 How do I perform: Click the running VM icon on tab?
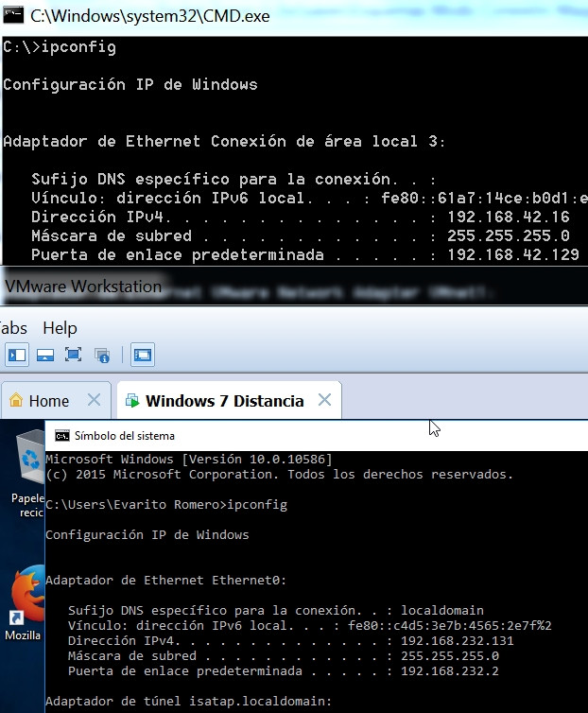(x=131, y=401)
